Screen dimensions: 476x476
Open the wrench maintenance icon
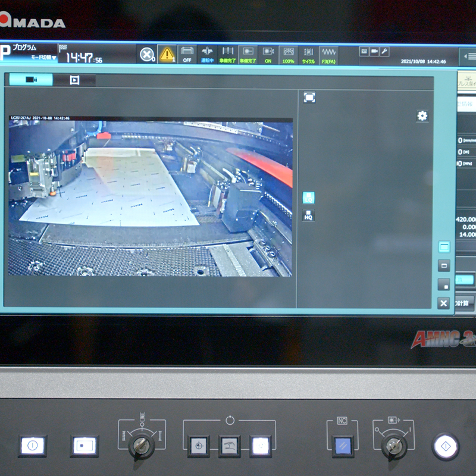[384, 52]
